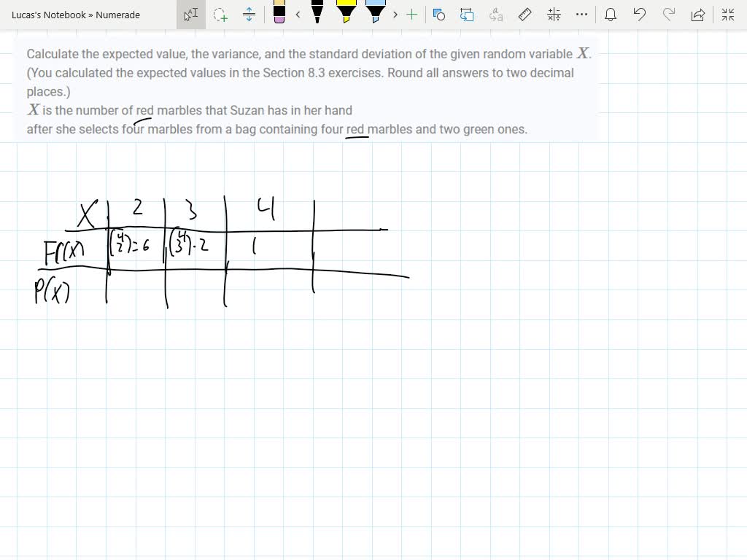Image resolution: width=747 pixels, height=560 pixels.
Task: Collapse pen gallery with left chevron
Action: [297, 14]
